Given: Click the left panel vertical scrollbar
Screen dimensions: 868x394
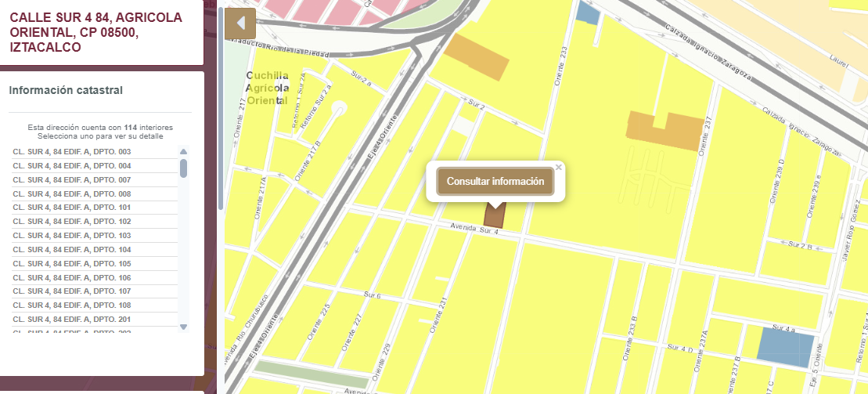Looking at the screenshot, I should (x=220, y=108).
